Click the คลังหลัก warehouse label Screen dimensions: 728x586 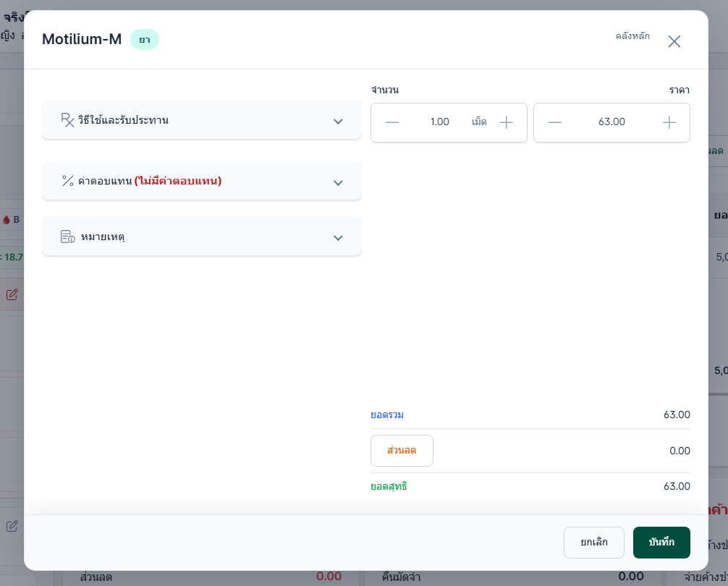click(x=632, y=35)
